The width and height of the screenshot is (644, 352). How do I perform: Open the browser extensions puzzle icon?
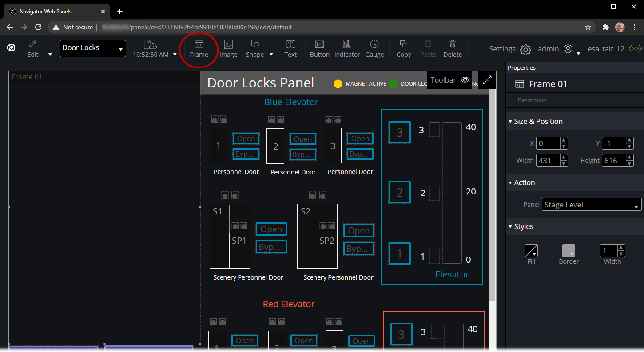[x=605, y=27]
